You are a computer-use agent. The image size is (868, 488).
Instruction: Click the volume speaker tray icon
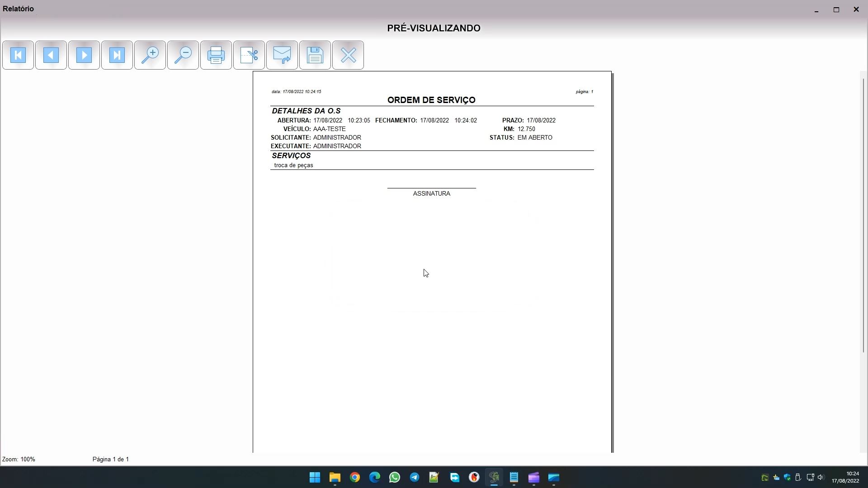821,478
